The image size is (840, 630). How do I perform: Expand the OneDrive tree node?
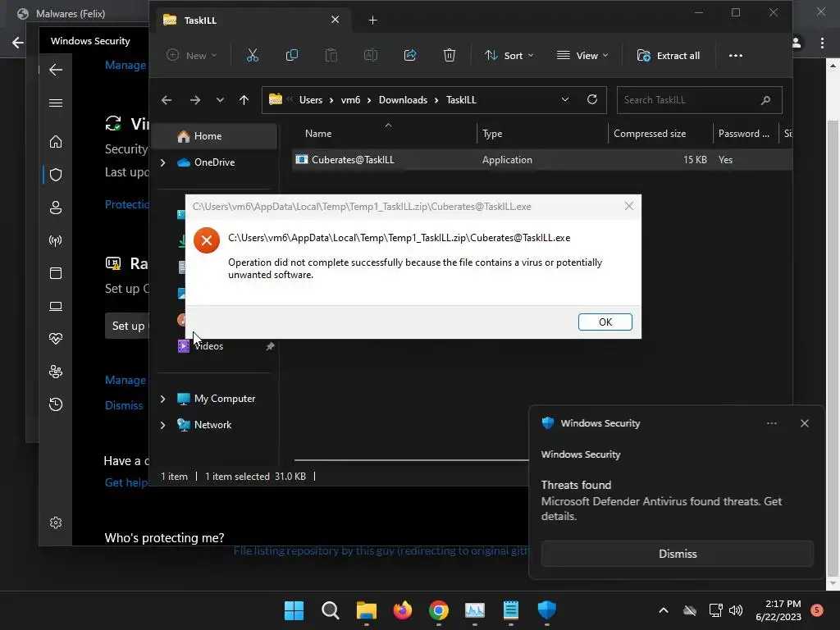click(x=163, y=162)
